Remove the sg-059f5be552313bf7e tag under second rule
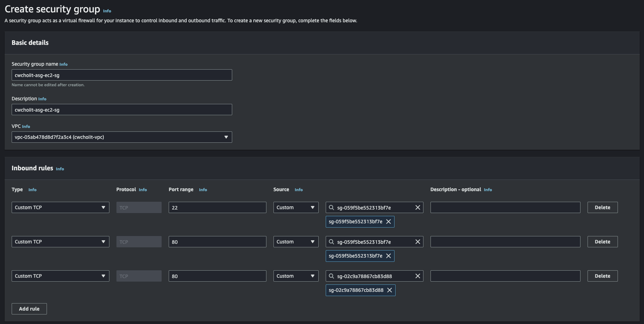 point(389,256)
